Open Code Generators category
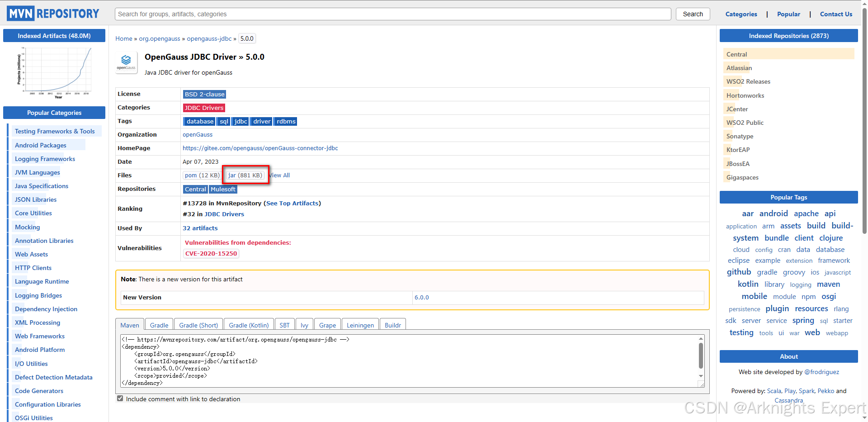Image resolution: width=868 pixels, height=422 pixels. point(39,391)
